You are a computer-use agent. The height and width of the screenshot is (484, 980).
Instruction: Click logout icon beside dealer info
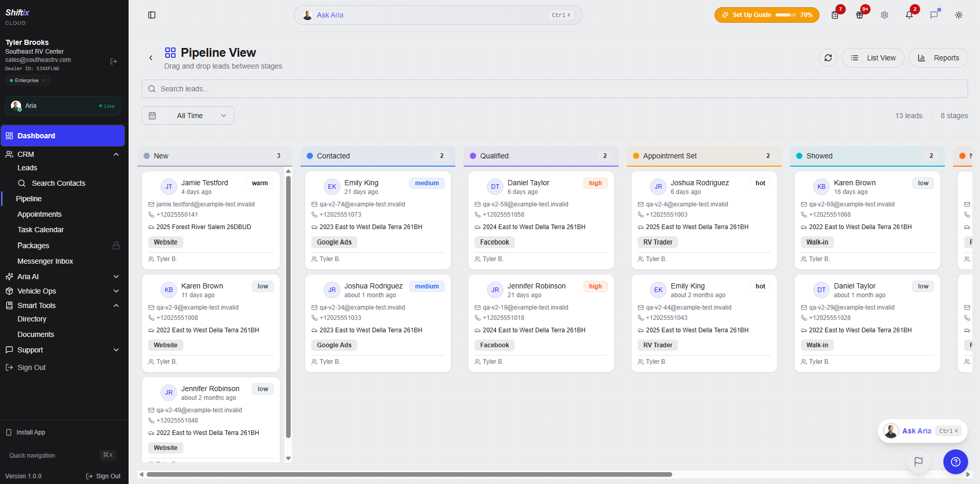point(114,61)
